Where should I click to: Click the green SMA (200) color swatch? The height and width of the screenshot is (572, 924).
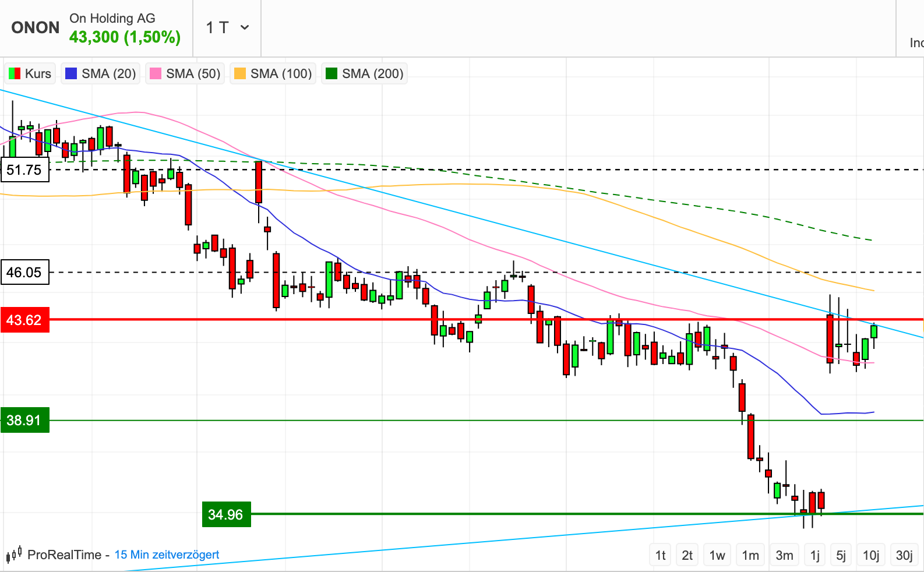331,73
